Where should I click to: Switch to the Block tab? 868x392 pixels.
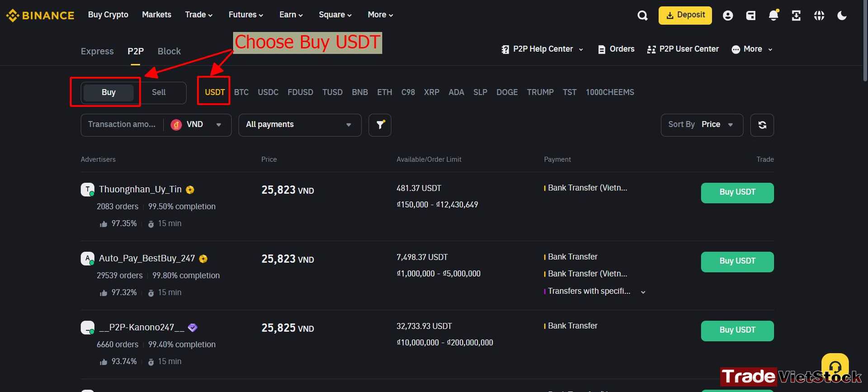(169, 52)
